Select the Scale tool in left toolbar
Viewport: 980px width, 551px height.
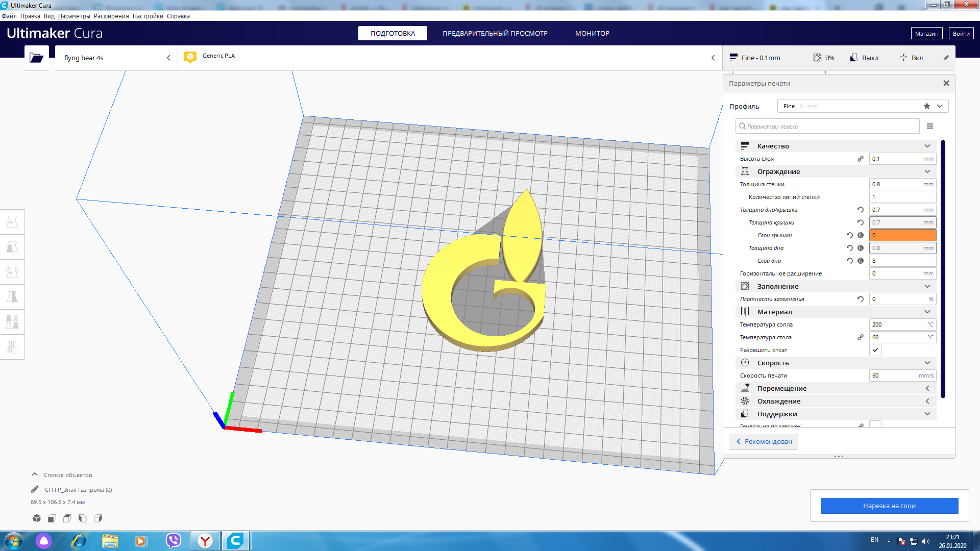pyautogui.click(x=12, y=247)
